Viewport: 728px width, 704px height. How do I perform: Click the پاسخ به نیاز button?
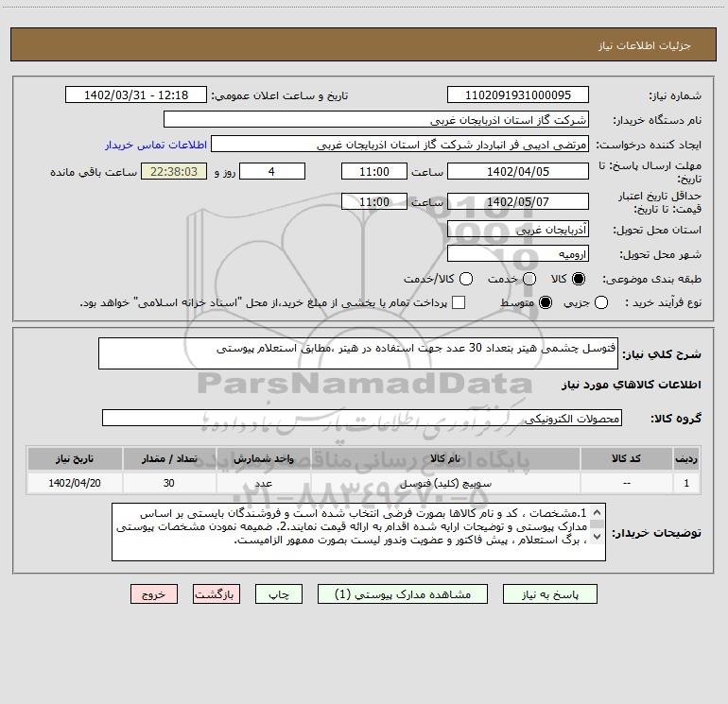(549, 594)
